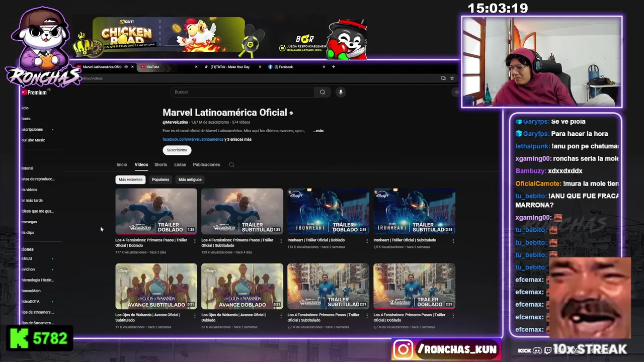Select the Populares filter chip
The height and width of the screenshot is (362, 644).
[x=160, y=179]
